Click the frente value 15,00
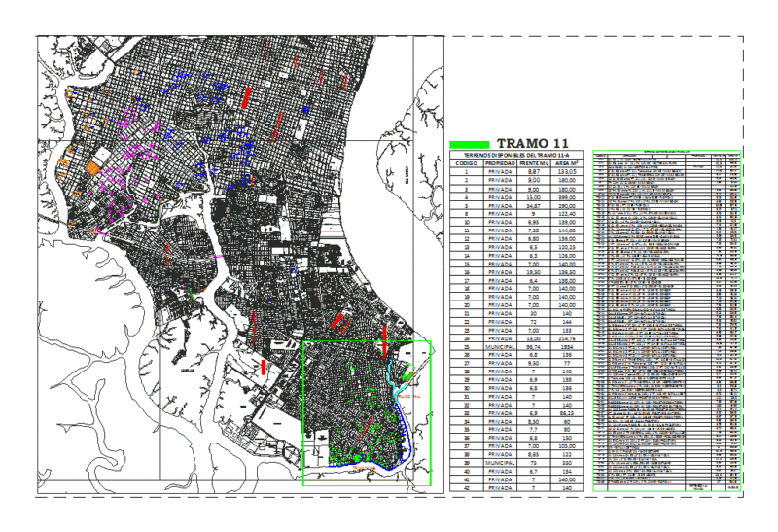 tap(533, 197)
